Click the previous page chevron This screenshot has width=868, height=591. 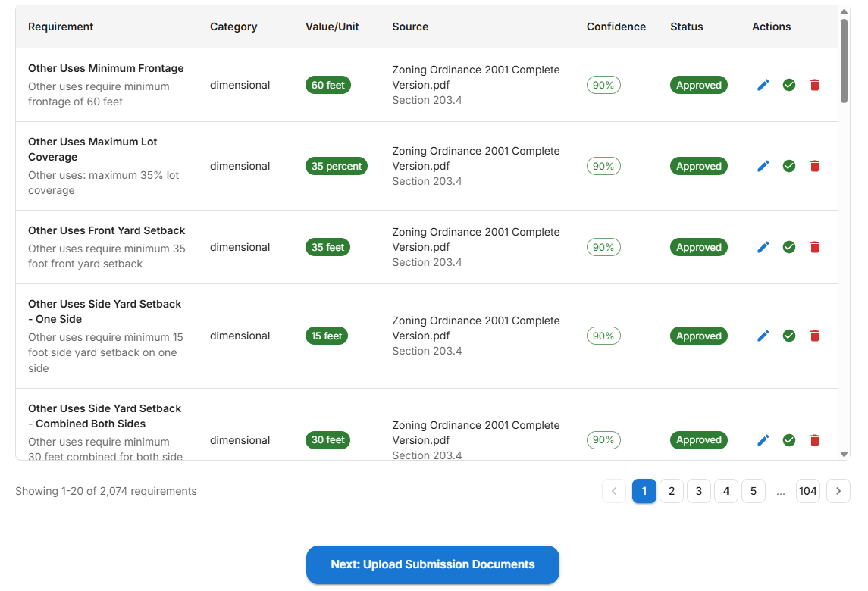point(614,491)
